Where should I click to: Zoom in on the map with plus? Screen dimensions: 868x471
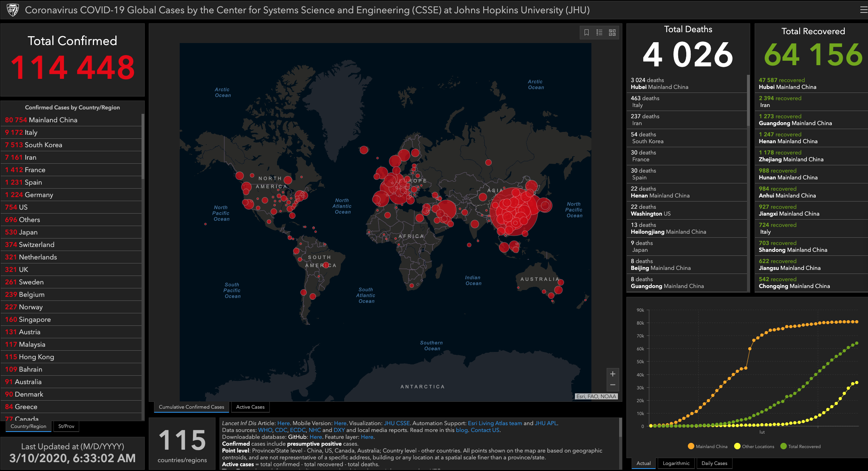[x=613, y=374]
